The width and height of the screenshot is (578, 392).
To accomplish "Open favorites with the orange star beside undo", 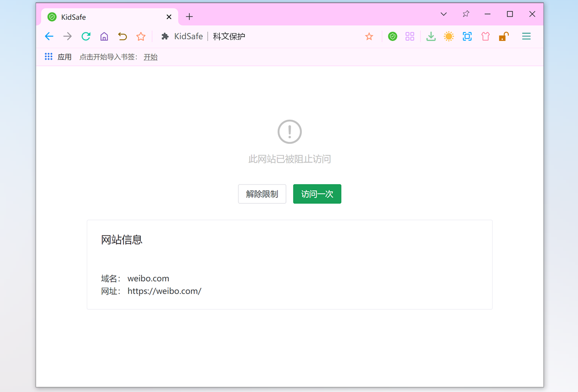I will (141, 36).
